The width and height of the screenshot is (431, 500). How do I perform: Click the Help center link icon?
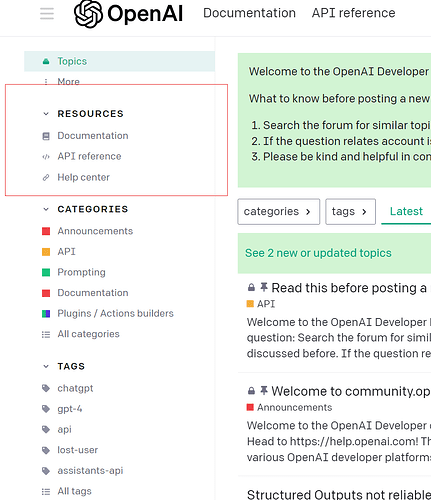[46, 178]
